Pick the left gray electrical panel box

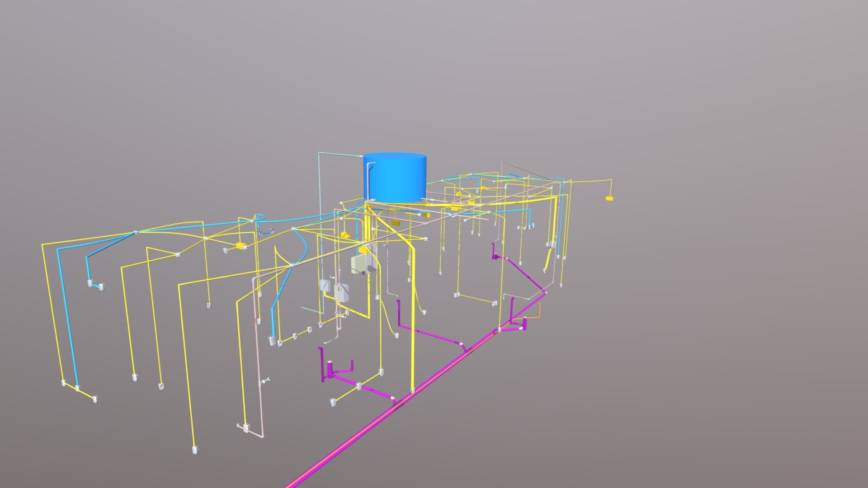[325, 286]
